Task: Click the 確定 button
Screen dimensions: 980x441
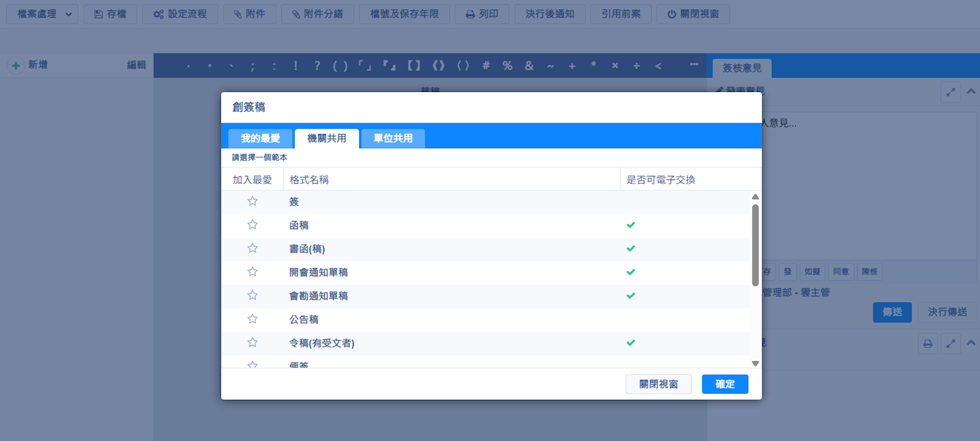Action: point(725,384)
